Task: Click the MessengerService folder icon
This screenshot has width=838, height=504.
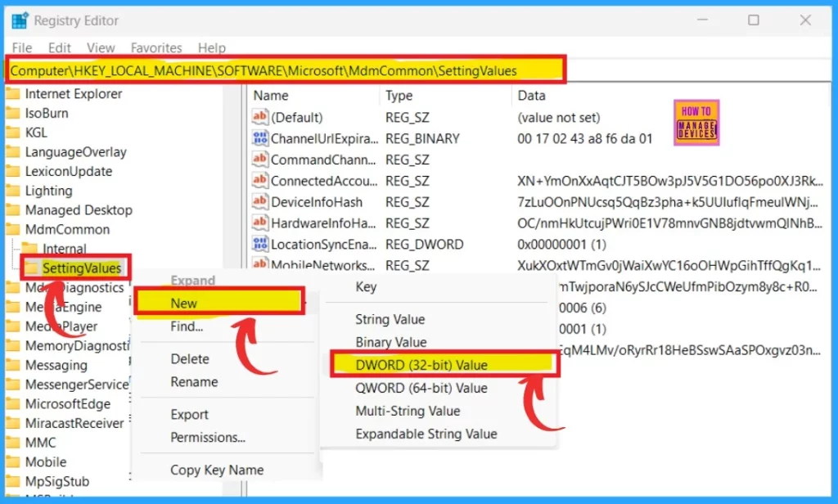Action: (x=13, y=385)
